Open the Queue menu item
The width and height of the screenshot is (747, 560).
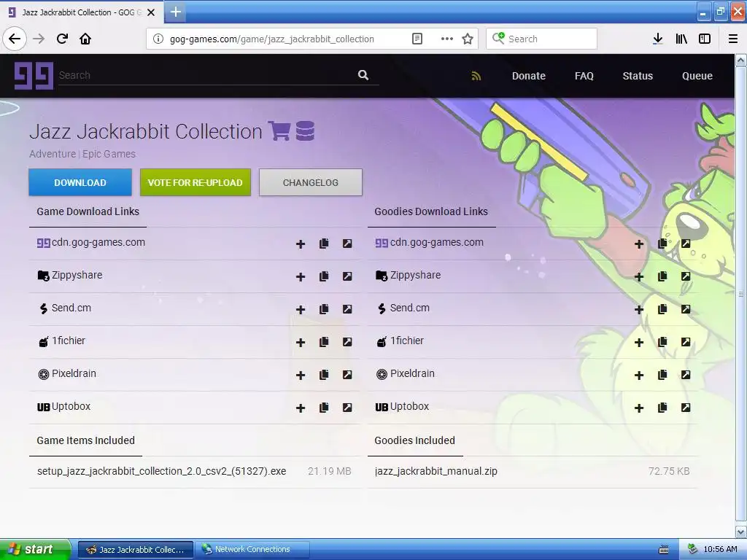tap(697, 76)
